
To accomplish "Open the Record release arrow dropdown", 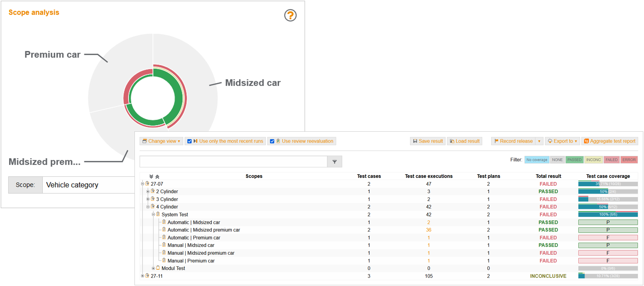I will (539, 141).
